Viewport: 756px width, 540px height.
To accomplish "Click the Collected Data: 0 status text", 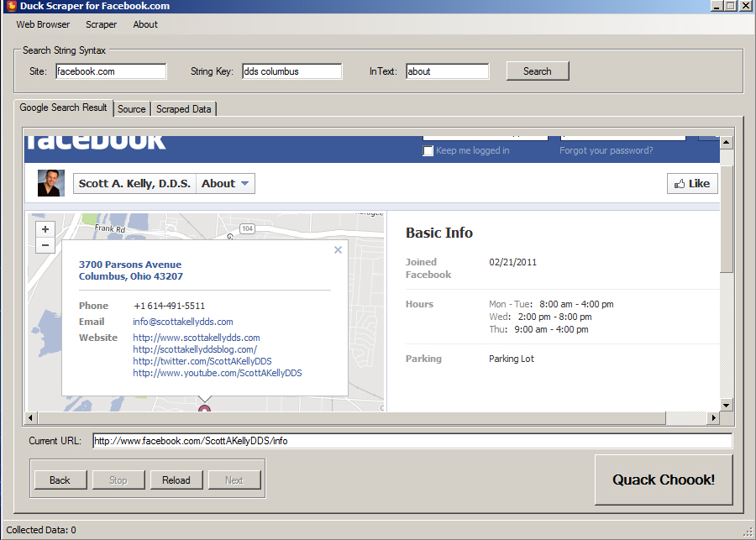I will 41,530.
